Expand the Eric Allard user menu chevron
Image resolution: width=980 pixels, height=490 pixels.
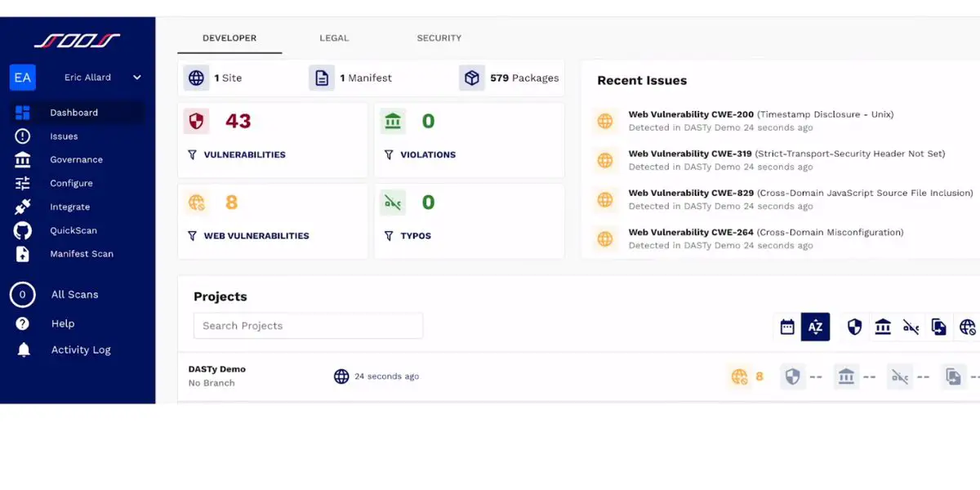137,78
